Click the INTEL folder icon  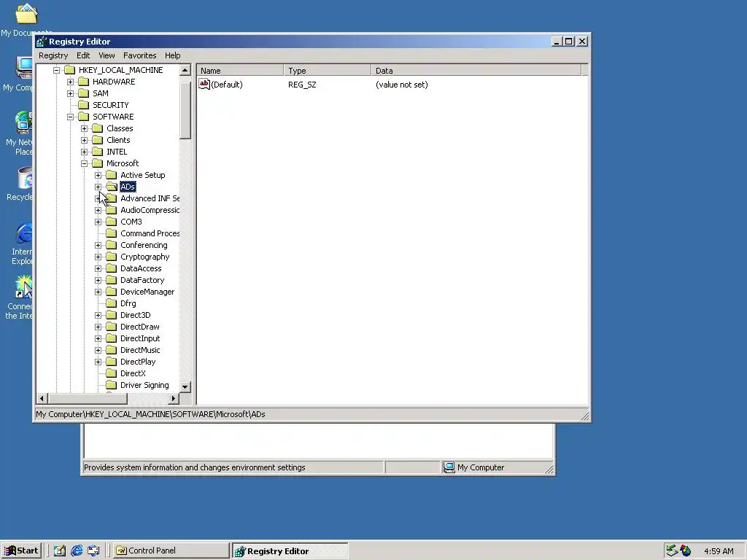[97, 152]
